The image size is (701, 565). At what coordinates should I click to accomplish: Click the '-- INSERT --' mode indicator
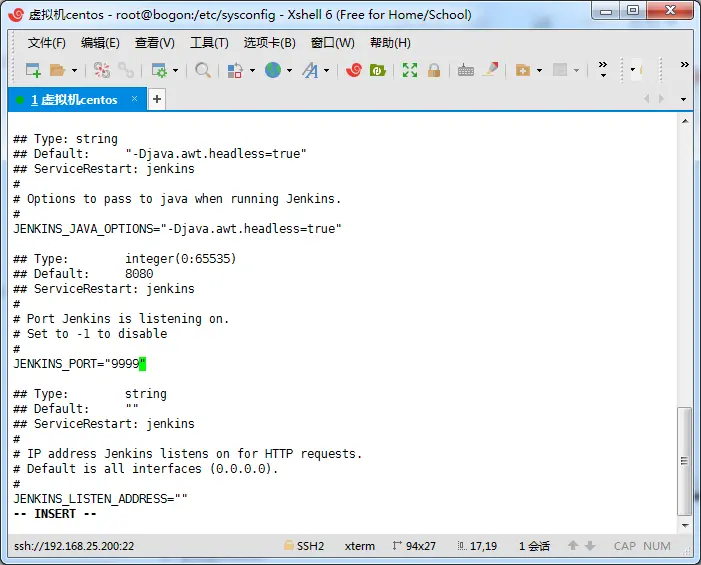pyautogui.click(x=55, y=514)
